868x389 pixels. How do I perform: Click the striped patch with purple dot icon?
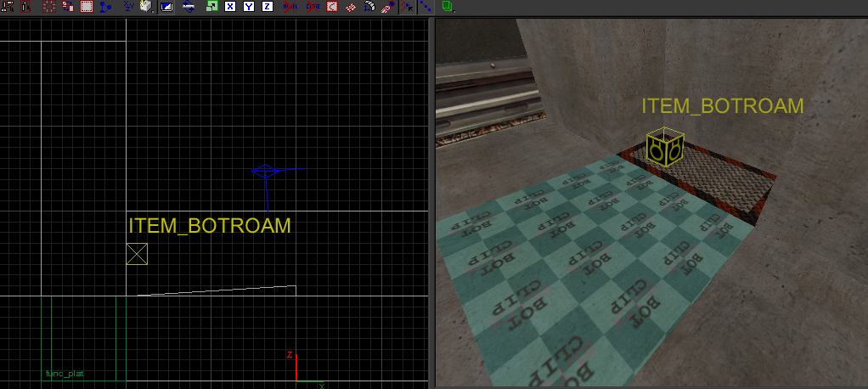(388, 7)
